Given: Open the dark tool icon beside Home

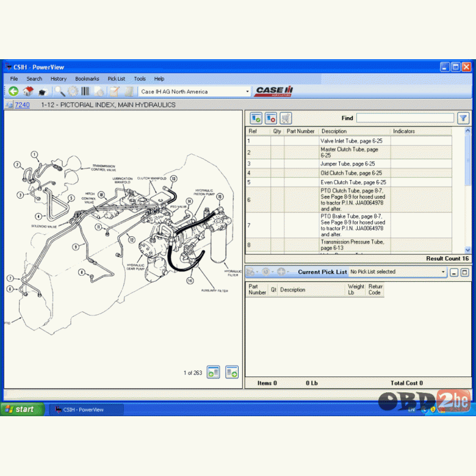Looking at the screenshot, I should [43, 91].
